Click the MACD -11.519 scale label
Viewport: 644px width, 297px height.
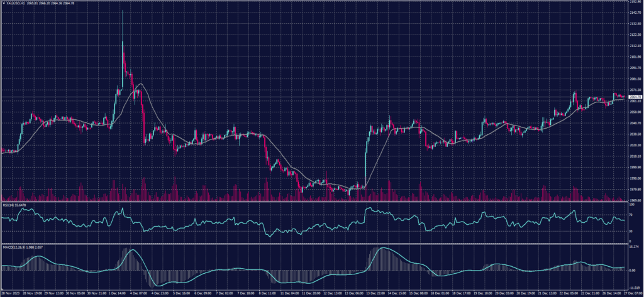pos(634,288)
